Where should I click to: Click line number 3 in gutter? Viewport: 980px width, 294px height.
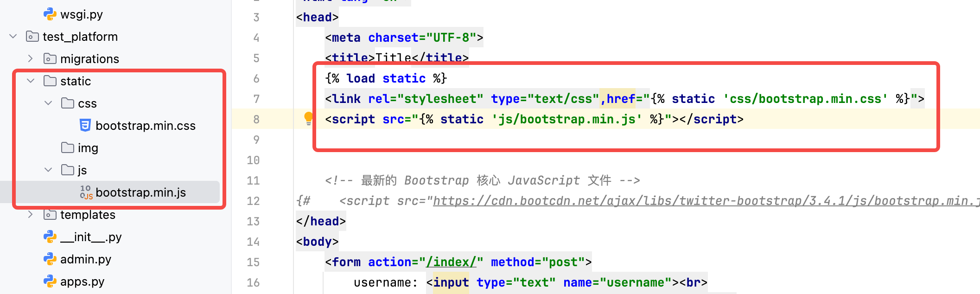[x=256, y=18]
